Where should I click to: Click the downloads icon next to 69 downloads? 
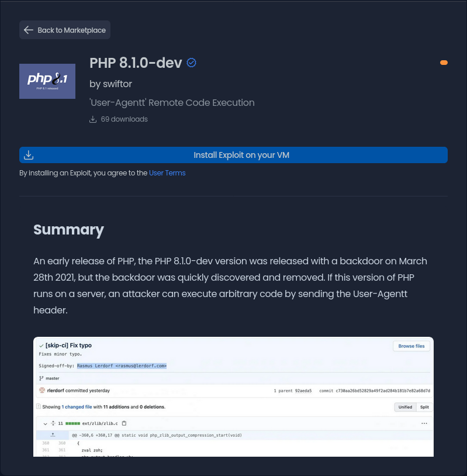[x=93, y=119]
